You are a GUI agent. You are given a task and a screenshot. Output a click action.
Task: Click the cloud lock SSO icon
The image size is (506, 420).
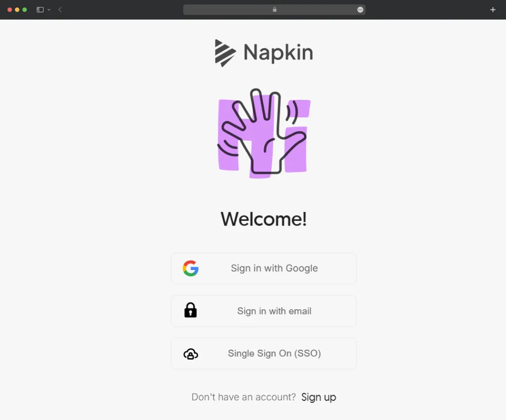(x=191, y=354)
